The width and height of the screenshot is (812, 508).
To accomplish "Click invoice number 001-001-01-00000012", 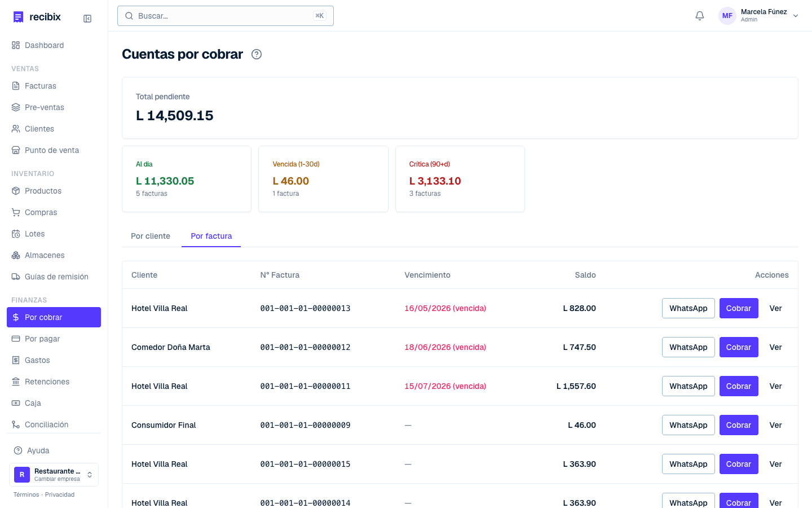I will [x=305, y=347].
